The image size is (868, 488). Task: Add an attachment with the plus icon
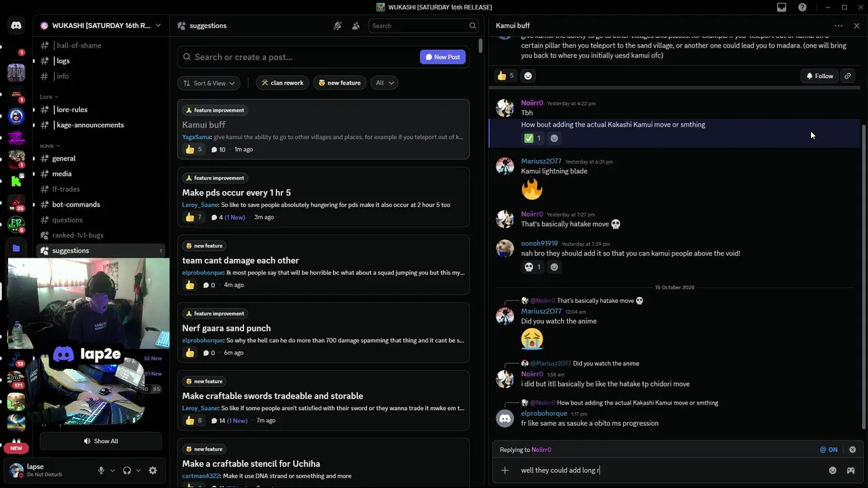point(505,470)
